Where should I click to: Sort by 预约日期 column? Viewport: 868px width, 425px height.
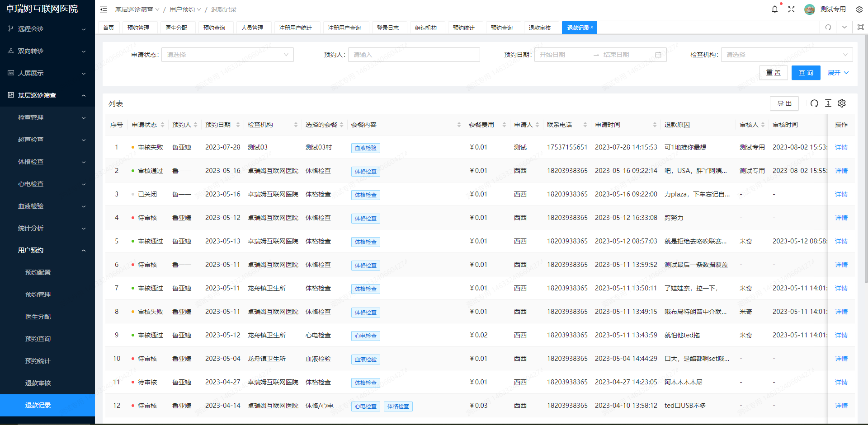[x=238, y=125]
